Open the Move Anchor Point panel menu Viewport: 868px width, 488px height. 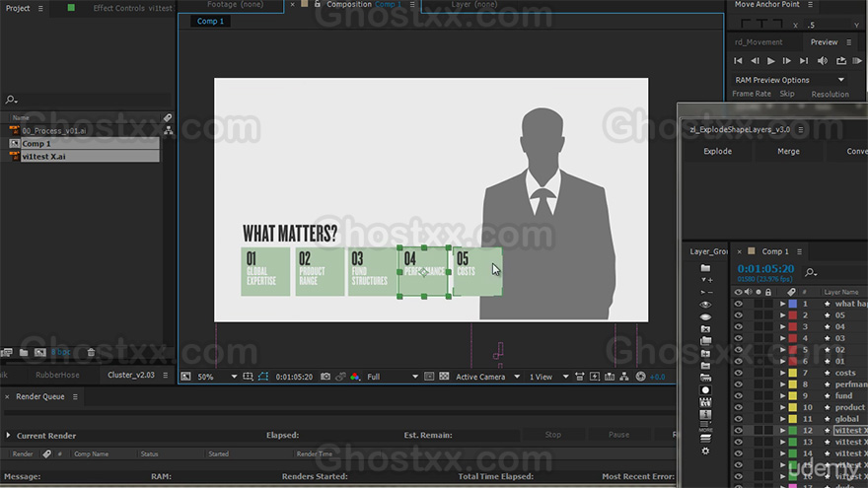(x=811, y=4)
